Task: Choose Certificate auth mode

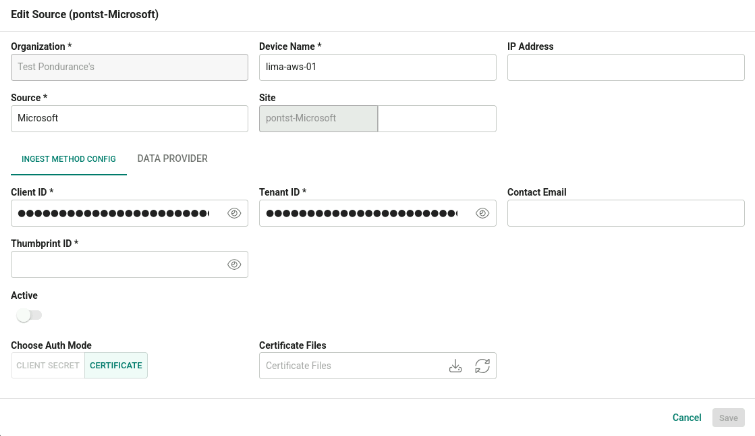Action: click(x=116, y=365)
